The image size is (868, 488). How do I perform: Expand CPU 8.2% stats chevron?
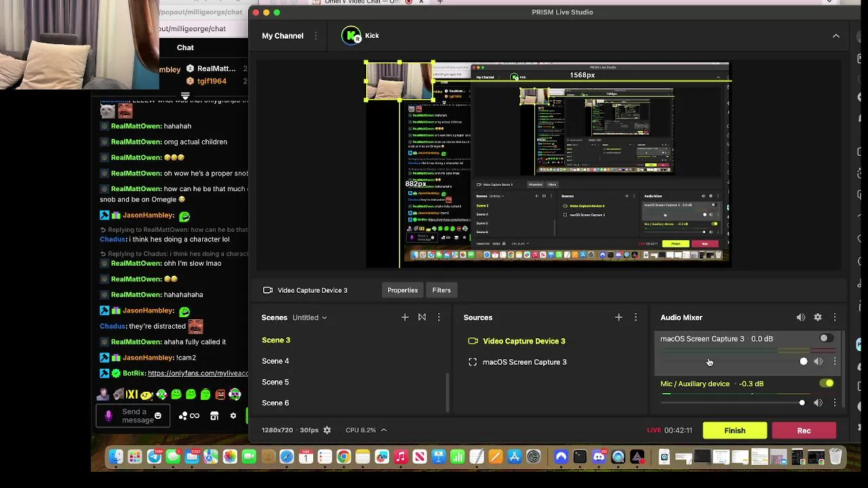(x=384, y=430)
